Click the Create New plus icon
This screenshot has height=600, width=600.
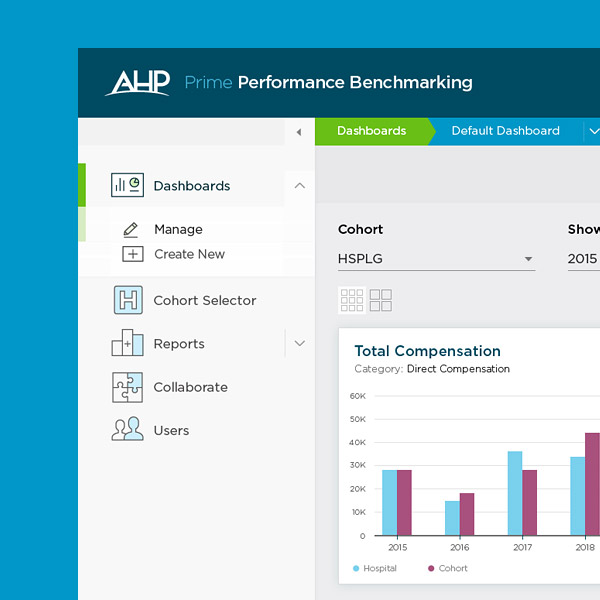point(133,254)
